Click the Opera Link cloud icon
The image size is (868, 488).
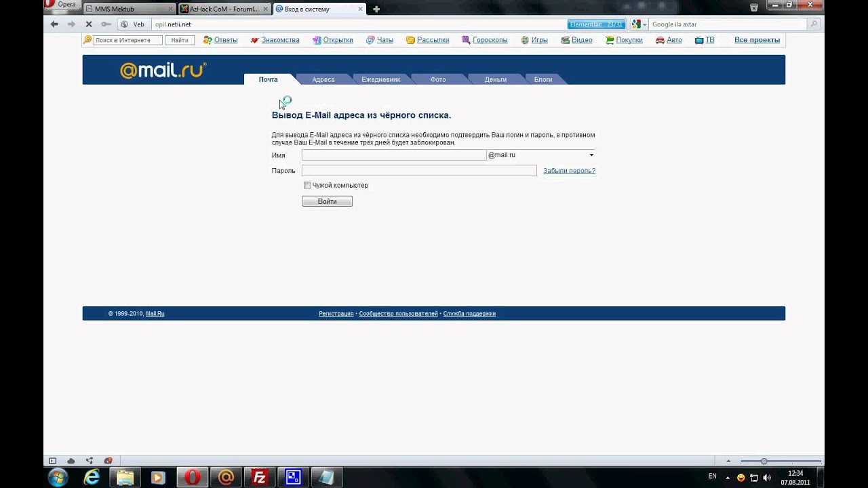click(71, 461)
